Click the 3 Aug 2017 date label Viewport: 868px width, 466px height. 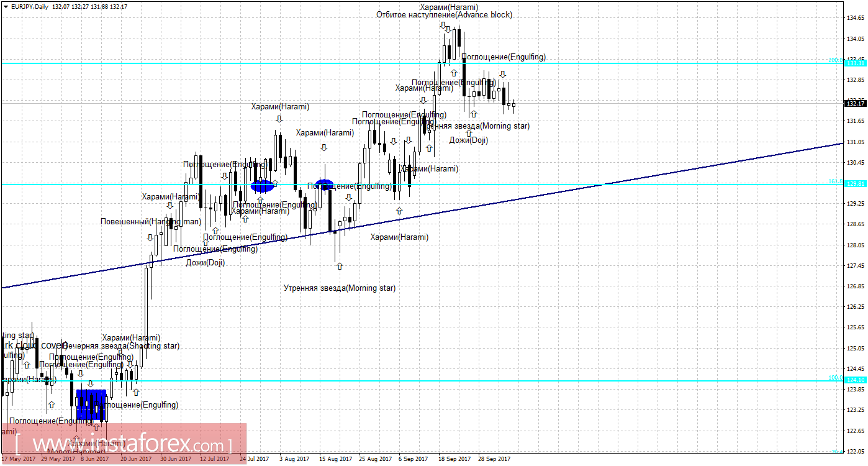296,459
